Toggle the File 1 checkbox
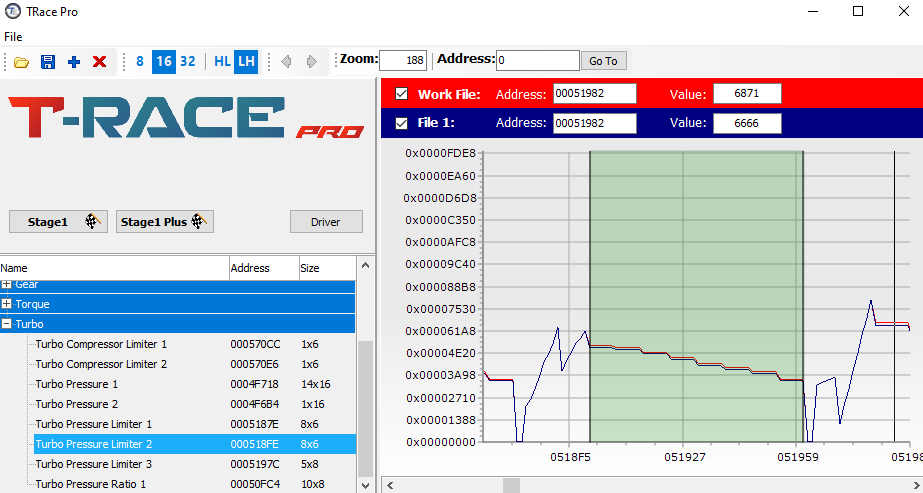This screenshot has width=923, height=493. (x=402, y=123)
